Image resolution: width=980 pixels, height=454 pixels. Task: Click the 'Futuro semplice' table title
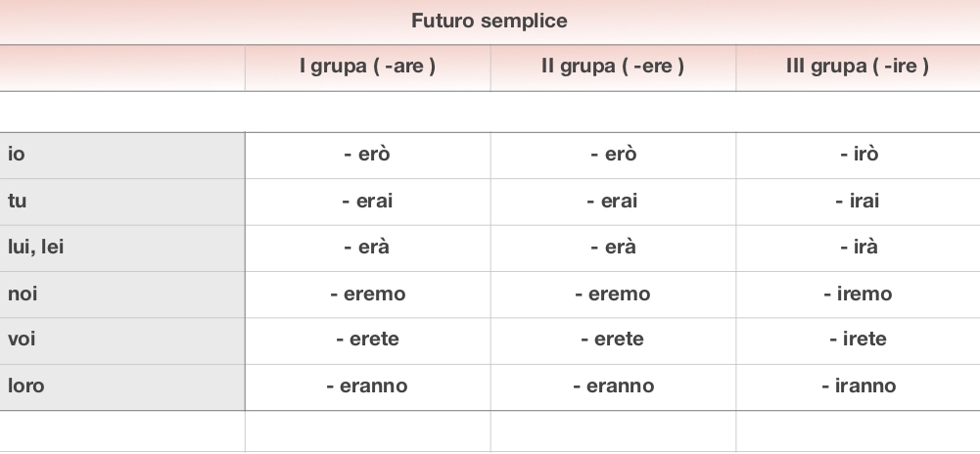click(489, 21)
